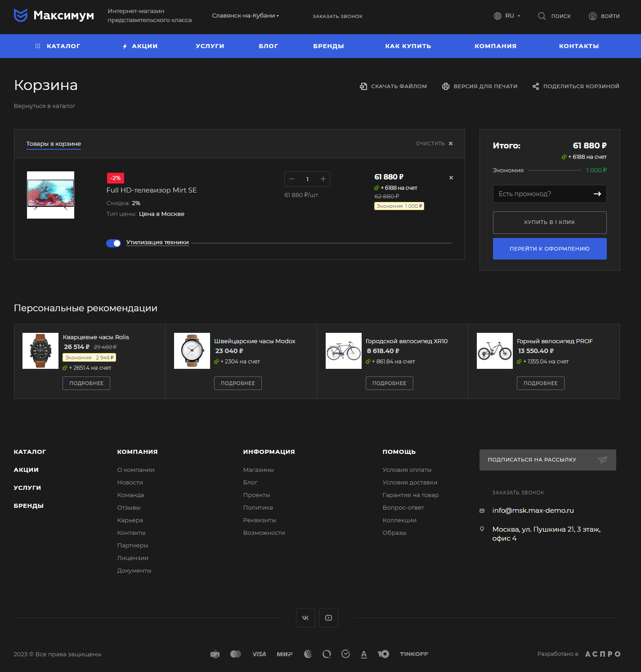Image resolution: width=641 pixels, height=672 pixels.
Task: Click Перейти к оформлению button
Action: [550, 249]
